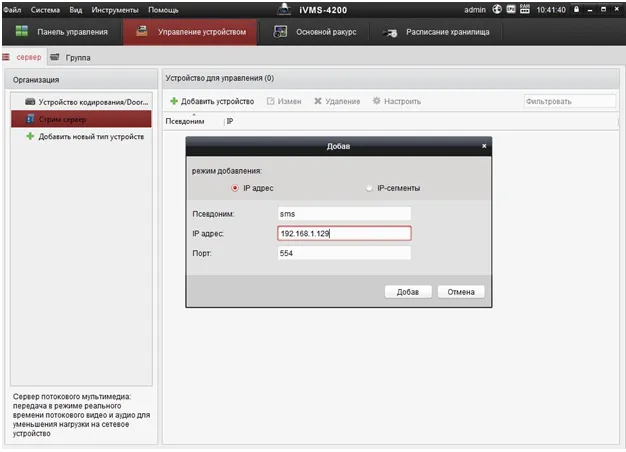Click the lock icon in the title bar
The width and height of the screenshot is (626, 452).
click(576, 9)
